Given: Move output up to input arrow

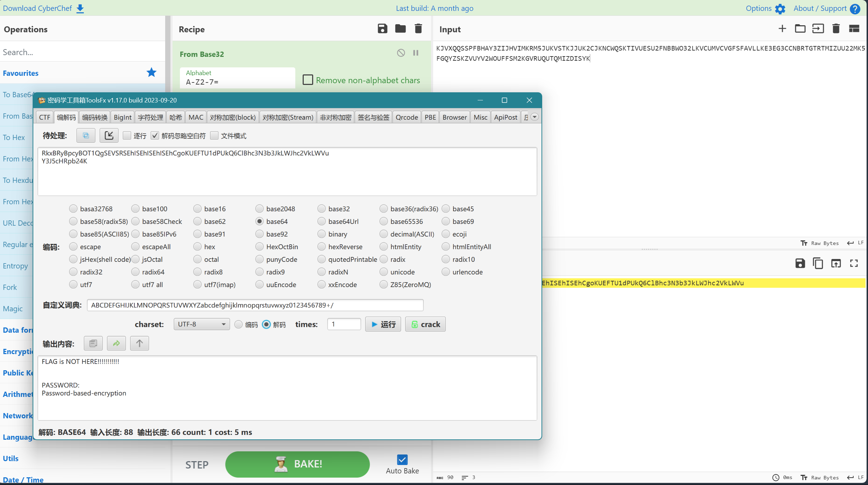Looking at the screenshot, I should 139,343.
